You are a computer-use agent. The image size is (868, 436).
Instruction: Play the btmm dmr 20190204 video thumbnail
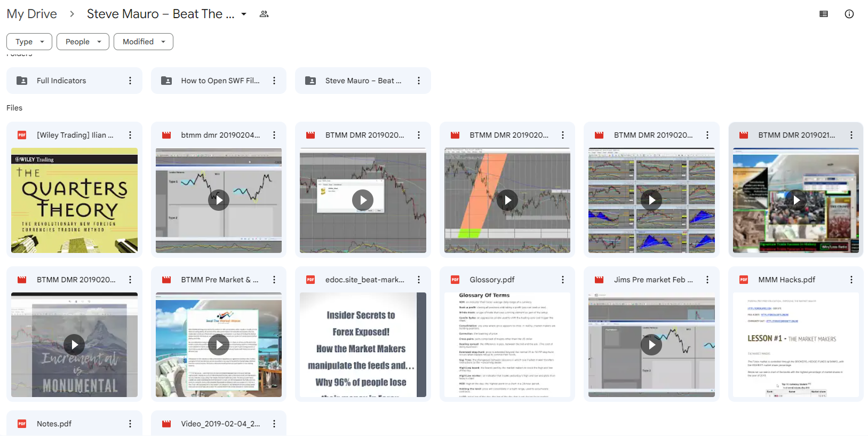point(219,200)
